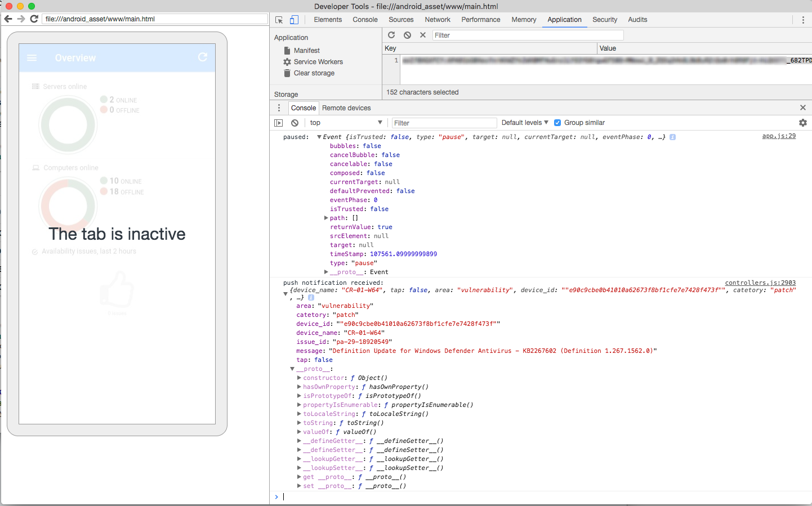Expand the path array in Event
This screenshot has height=506, width=812.
326,218
